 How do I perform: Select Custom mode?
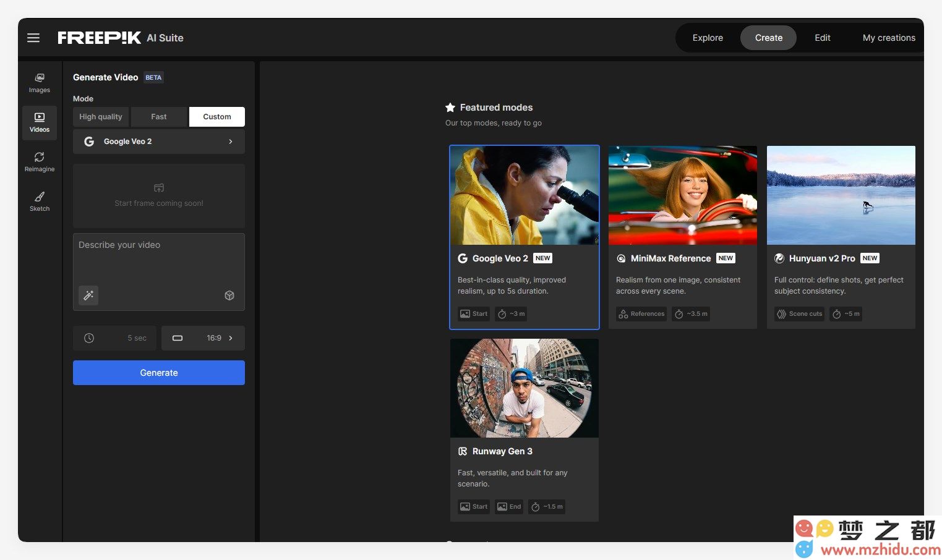(x=217, y=117)
